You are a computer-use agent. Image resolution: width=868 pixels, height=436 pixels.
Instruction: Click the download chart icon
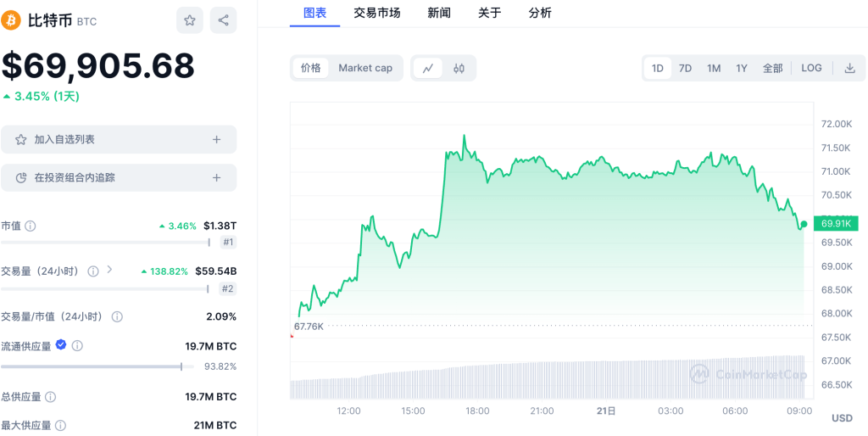coord(849,68)
